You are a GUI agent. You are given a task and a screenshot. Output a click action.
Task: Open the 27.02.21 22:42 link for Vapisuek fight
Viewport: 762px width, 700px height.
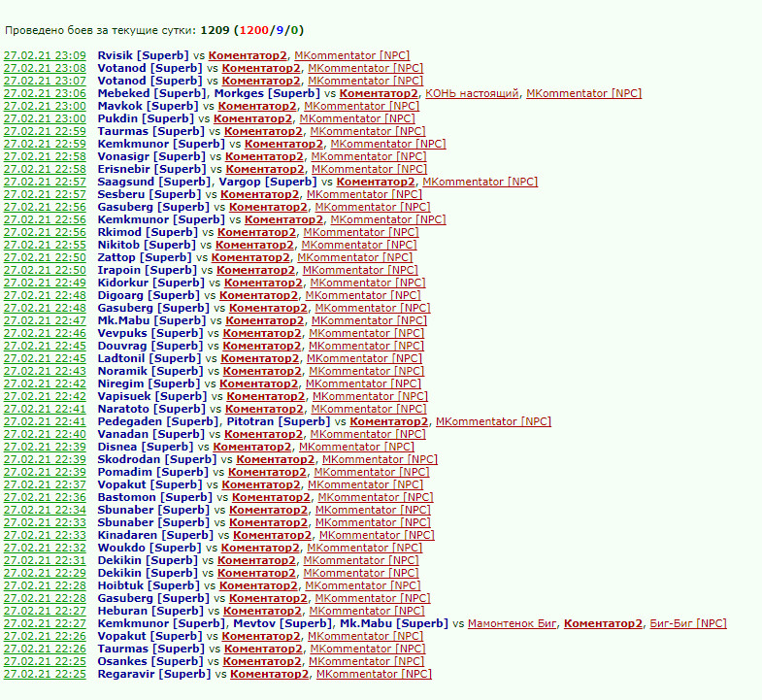(x=45, y=397)
